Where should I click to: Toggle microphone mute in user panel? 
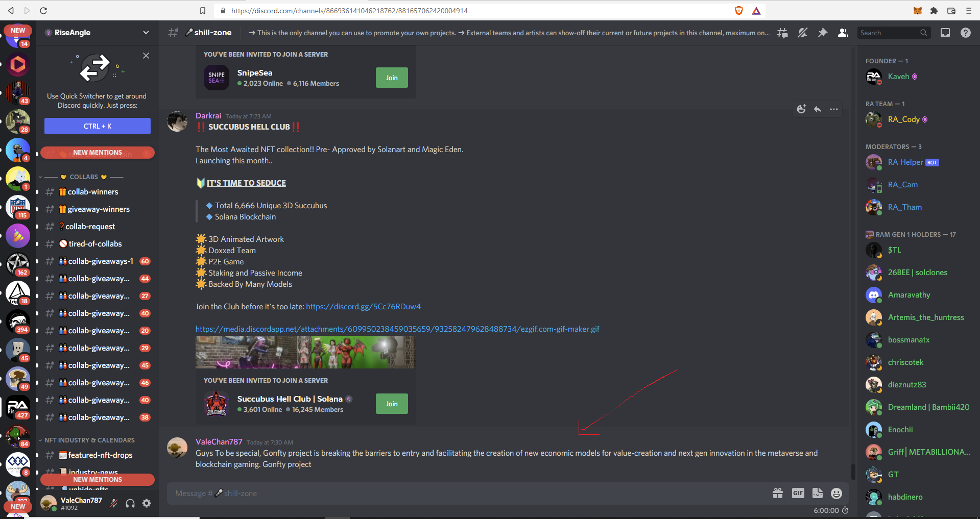pos(114,504)
